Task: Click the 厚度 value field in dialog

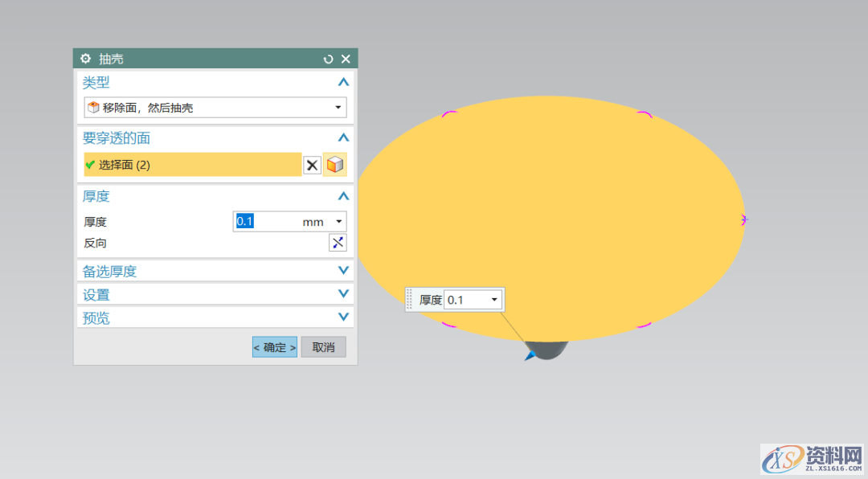Action: point(265,222)
